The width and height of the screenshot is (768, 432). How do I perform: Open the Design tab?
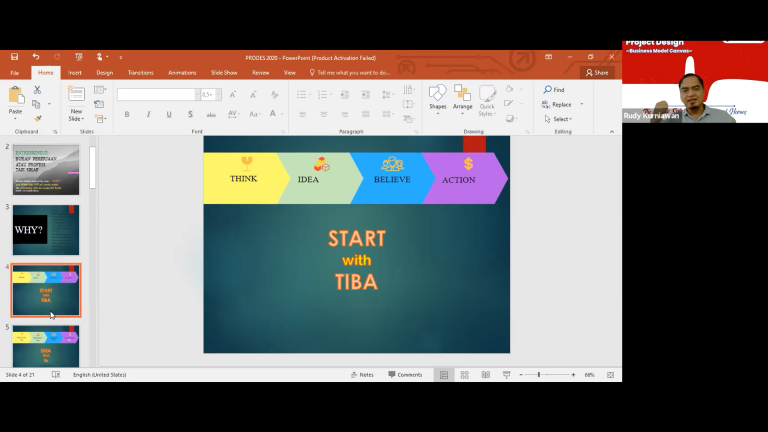coord(104,73)
